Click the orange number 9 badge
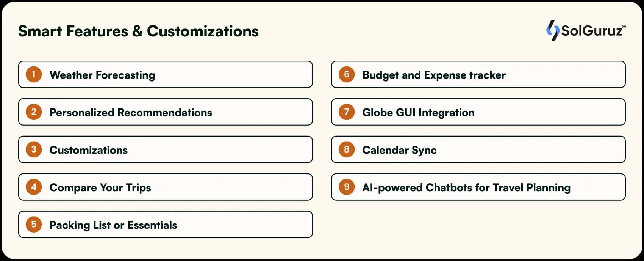 point(347,187)
